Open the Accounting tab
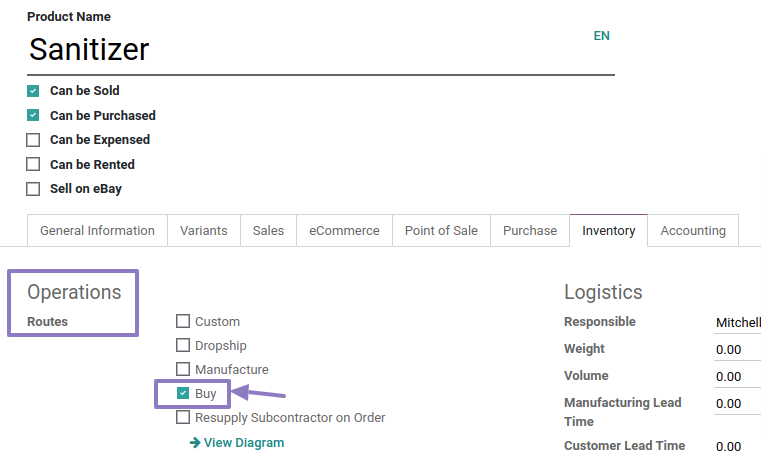 click(693, 230)
